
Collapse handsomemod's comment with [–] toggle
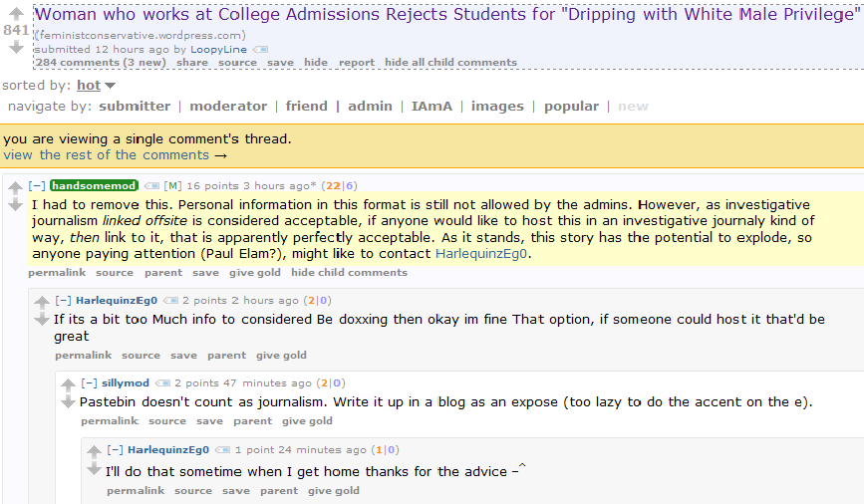click(37, 185)
